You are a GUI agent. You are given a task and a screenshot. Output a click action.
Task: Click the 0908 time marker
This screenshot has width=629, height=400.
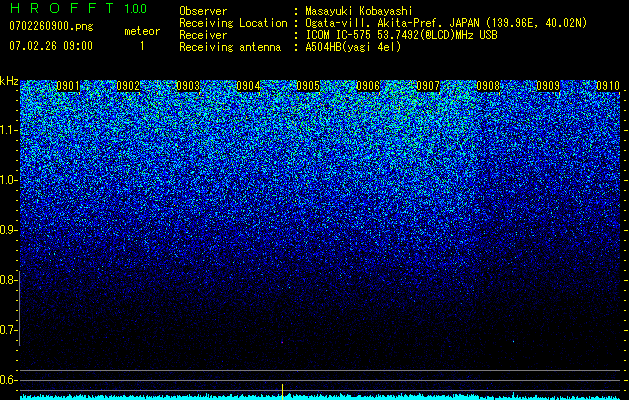(488, 86)
